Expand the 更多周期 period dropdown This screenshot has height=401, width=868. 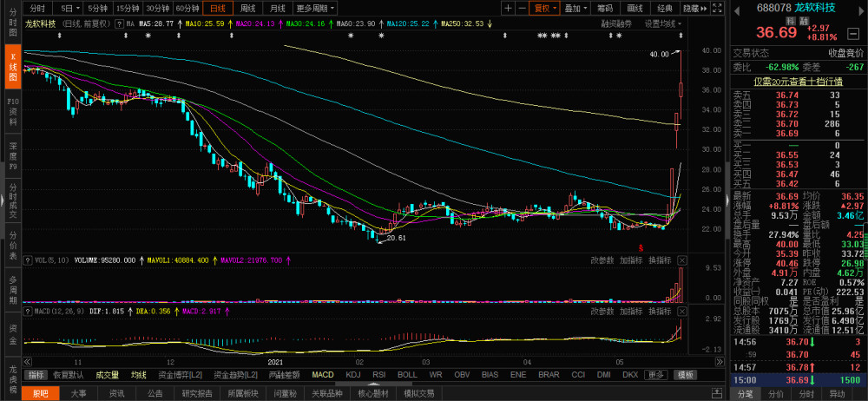(x=315, y=9)
